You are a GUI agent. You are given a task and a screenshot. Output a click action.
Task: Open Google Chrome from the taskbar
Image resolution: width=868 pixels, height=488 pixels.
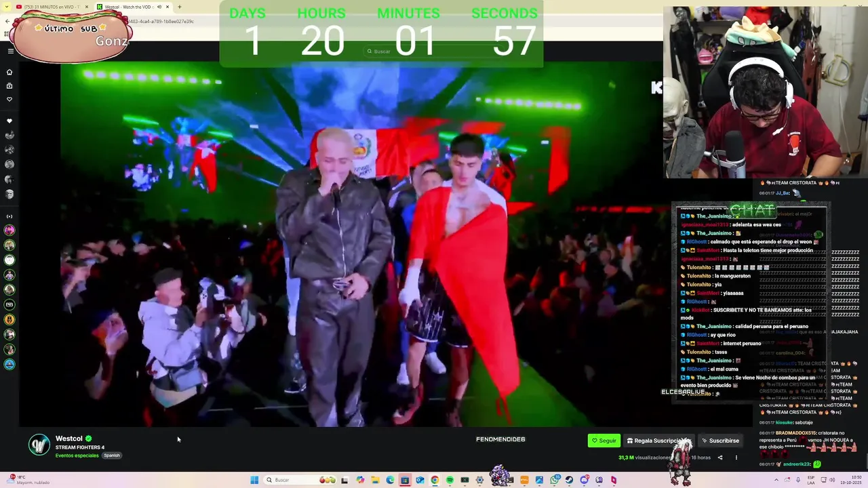click(x=435, y=480)
